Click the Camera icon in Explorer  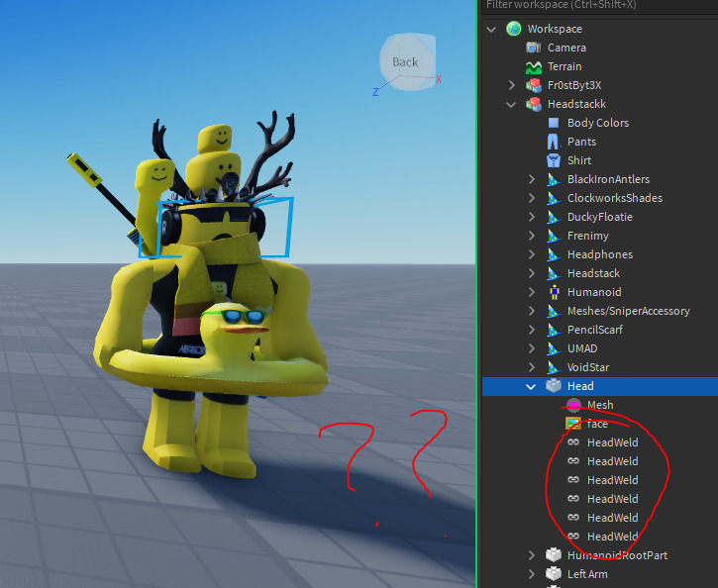coord(534,48)
